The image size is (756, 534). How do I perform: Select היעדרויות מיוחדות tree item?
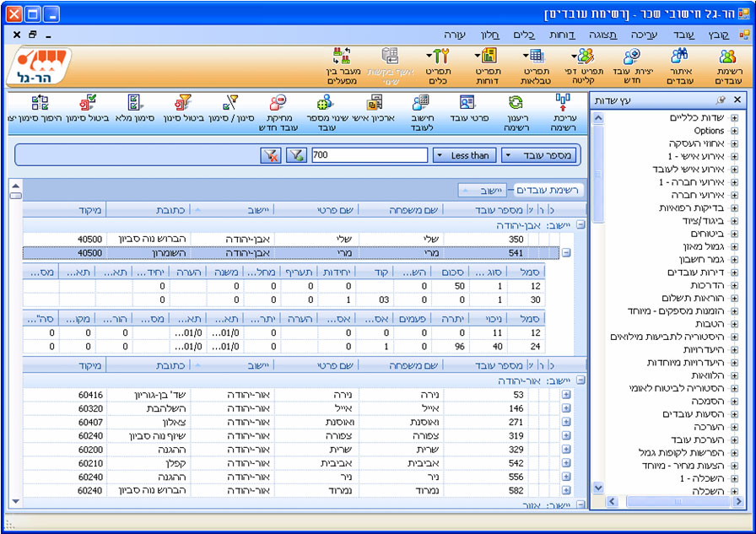tap(685, 363)
